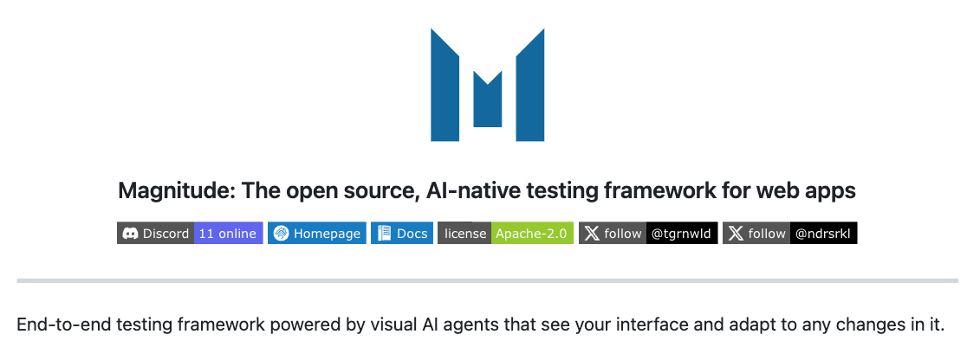Click the Discord logo icon in badge
This screenshot has width=980, height=360.
(130, 234)
